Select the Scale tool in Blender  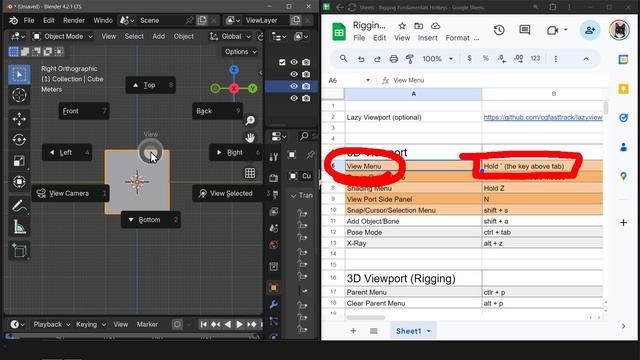pyautogui.click(x=19, y=161)
